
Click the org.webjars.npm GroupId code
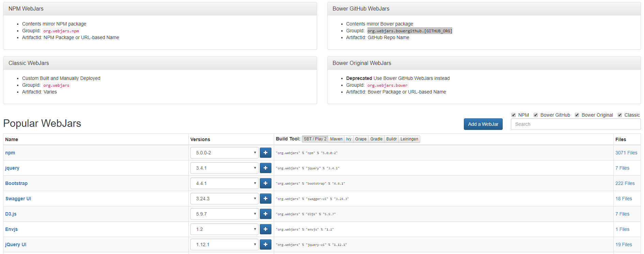[61, 31]
